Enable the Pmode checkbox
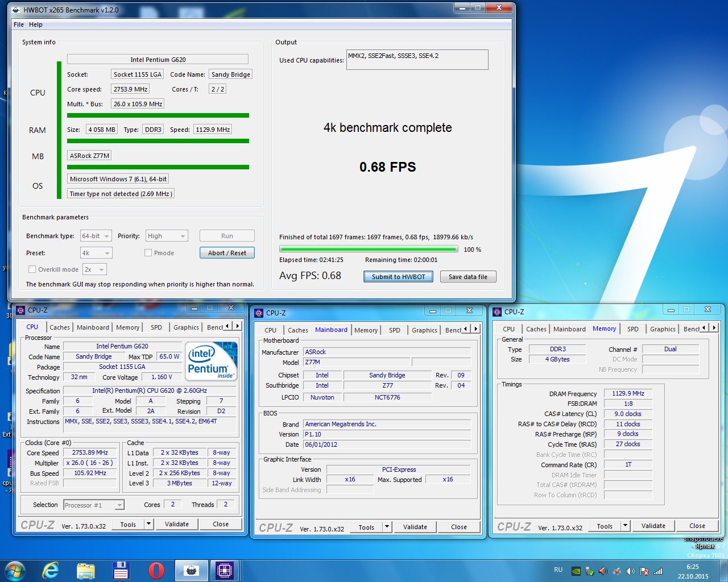Viewport: 728px width, 582px height. coord(148,253)
